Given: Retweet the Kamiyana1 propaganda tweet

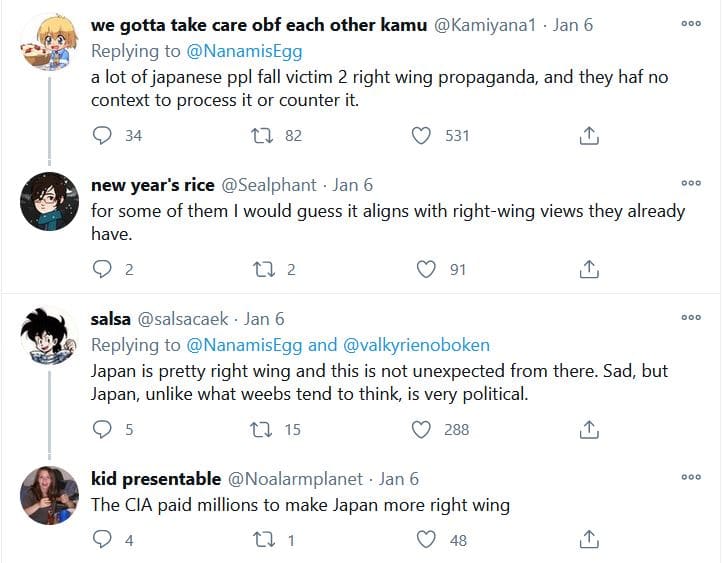Looking at the screenshot, I should click(x=264, y=135).
